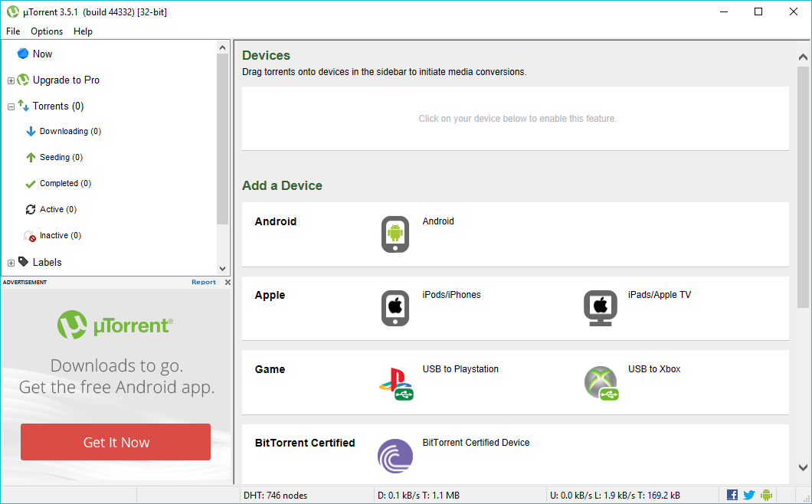
Task: Choose the iPads/Apple TV device icon
Action: 601,308
